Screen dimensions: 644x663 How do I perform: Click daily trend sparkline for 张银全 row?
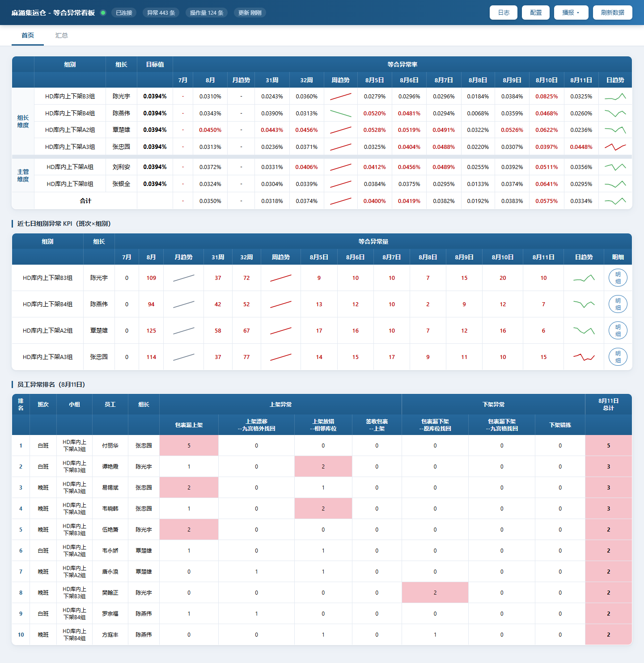[615, 184]
